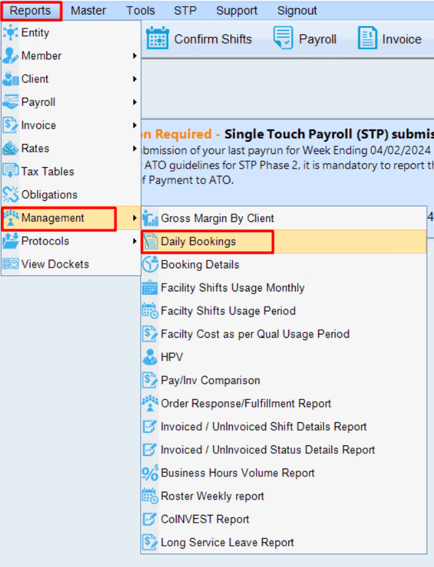Open the Master menu
Image resolution: width=434 pixels, height=567 pixels.
(88, 10)
